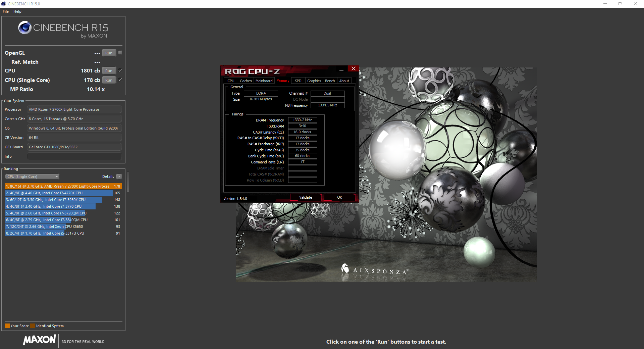The width and height of the screenshot is (644, 349).
Task: Select ranking row 'Intel Core i7-3770 CPU'
Action: pyautogui.click(x=63, y=206)
